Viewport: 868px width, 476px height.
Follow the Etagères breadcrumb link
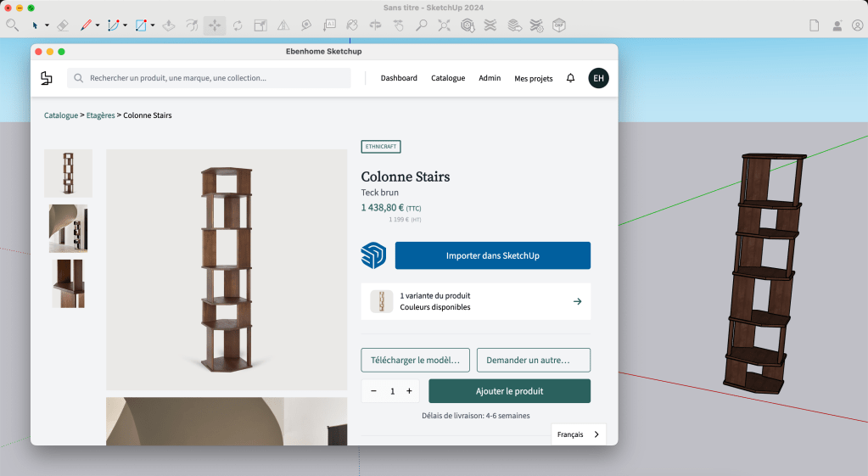coord(101,115)
